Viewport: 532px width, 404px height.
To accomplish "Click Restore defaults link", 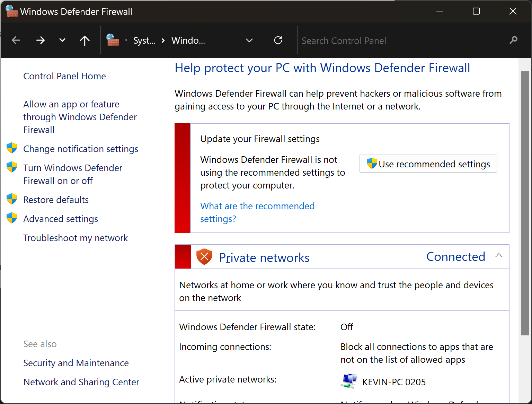I will (x=56, y=200).
